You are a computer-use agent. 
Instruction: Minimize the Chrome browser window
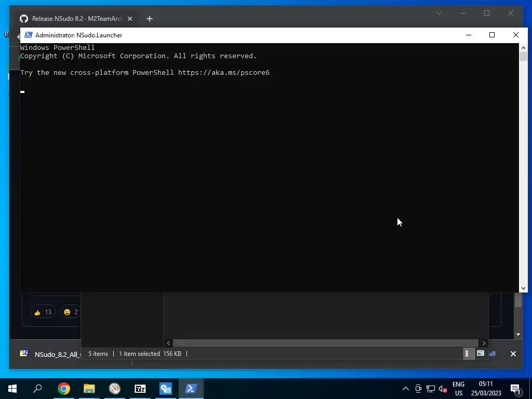463,13
